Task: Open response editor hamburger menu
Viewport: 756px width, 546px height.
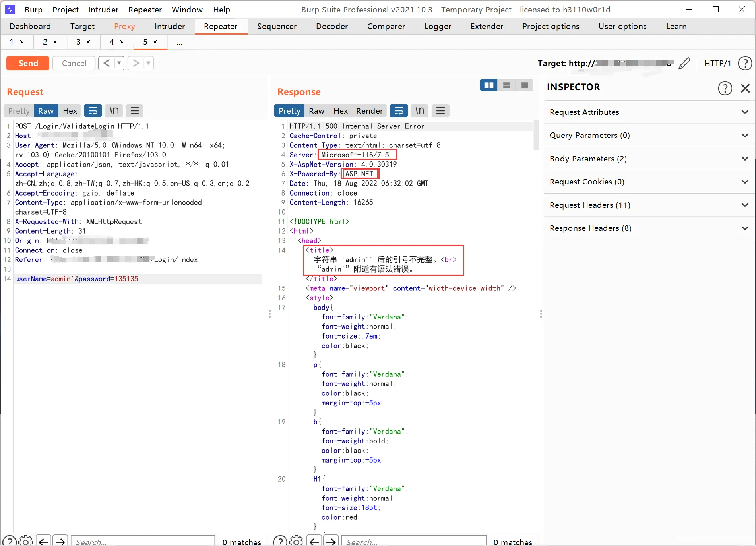Action: pyautogui.click(x=440, y=111)
